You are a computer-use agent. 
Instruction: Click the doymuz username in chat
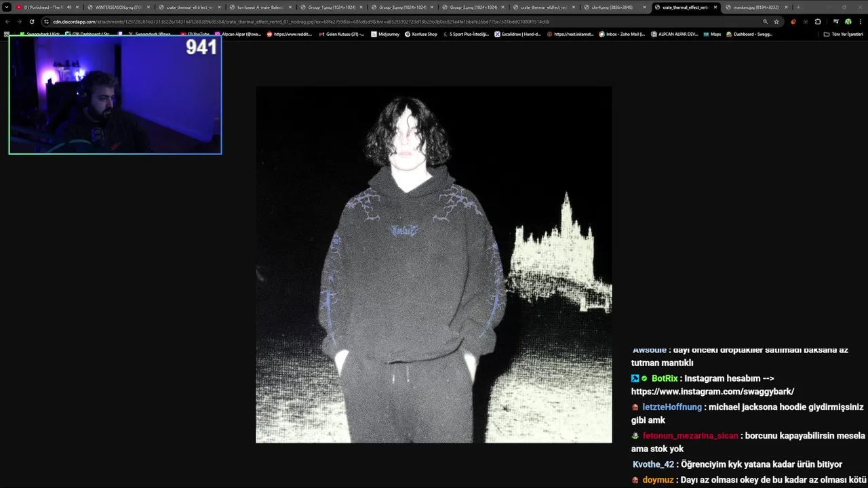[x=658, y=479]
